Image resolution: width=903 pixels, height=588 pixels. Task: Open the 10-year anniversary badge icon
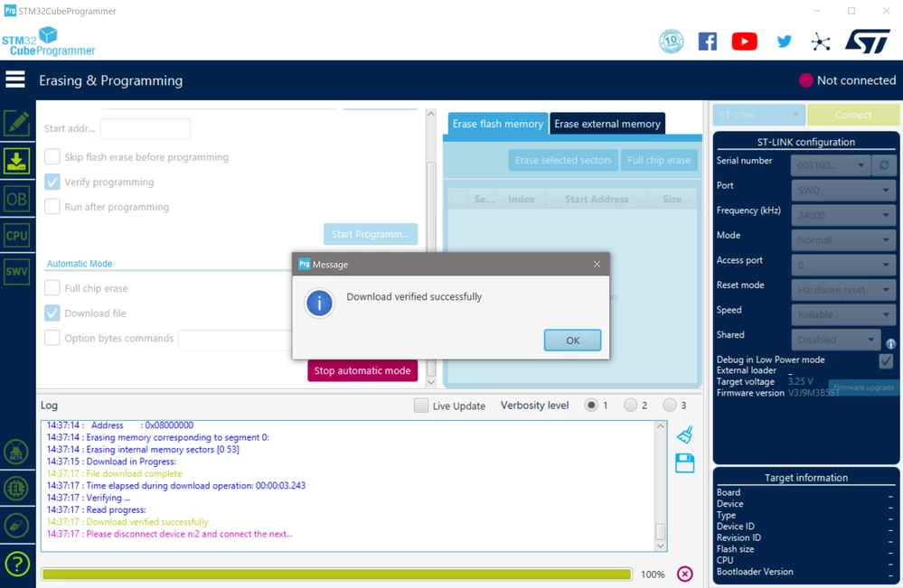pos(672,42)
